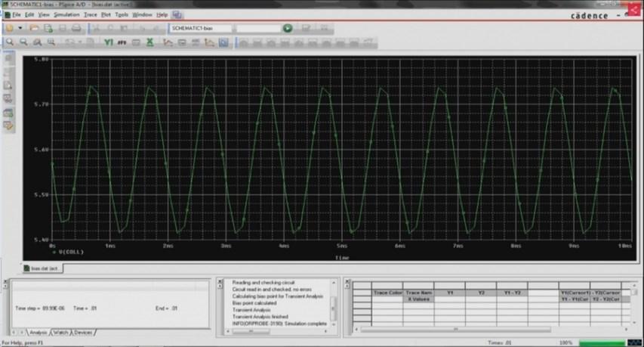Click the Evaluate Measurement toolbar icon
This screenshot has height=347, width=644.
pyautogui.click(x=182, y=42)
